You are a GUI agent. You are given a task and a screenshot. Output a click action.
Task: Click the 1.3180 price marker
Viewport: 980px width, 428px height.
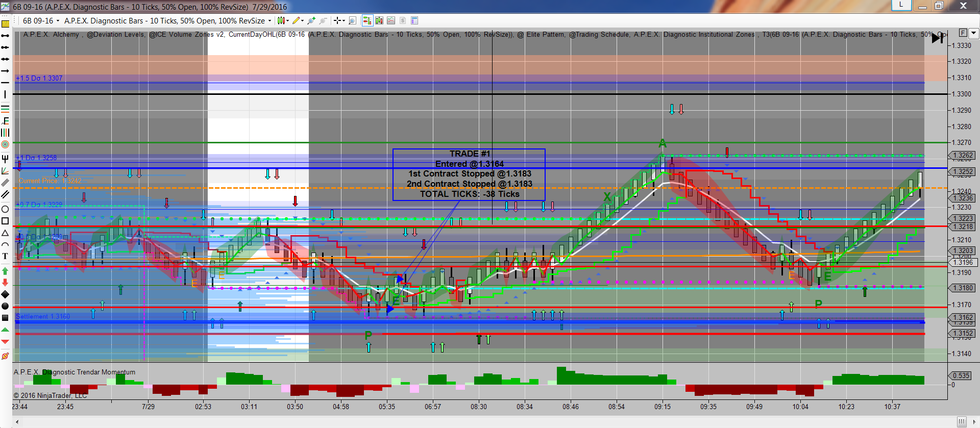point(963,288)
